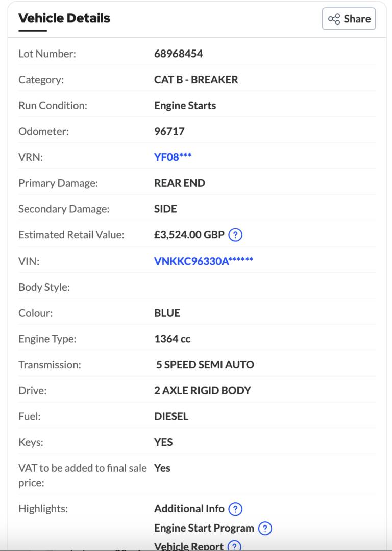The image size is (392, 551).
Task: Select the Vehicle Details tab heading
Action: (64, 19)
